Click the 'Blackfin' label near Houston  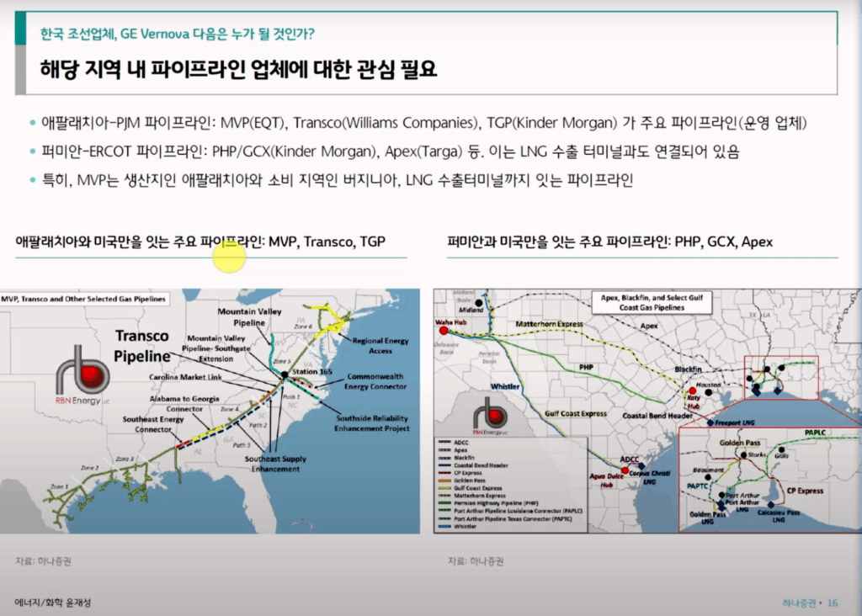(x=688, y=369)
